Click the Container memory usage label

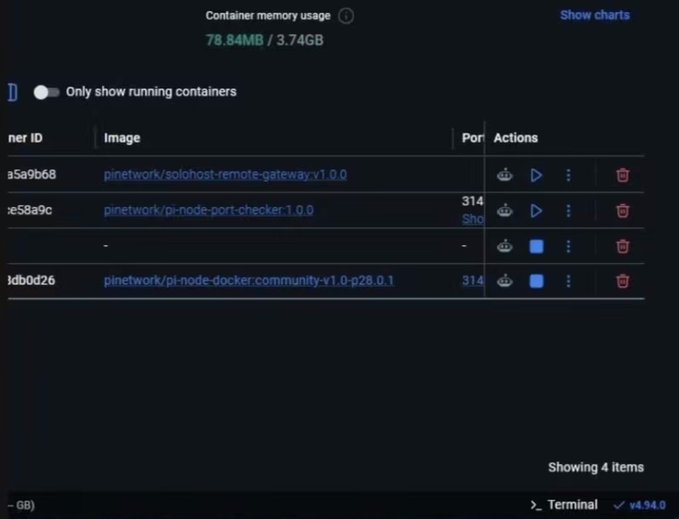pos(268,16)
